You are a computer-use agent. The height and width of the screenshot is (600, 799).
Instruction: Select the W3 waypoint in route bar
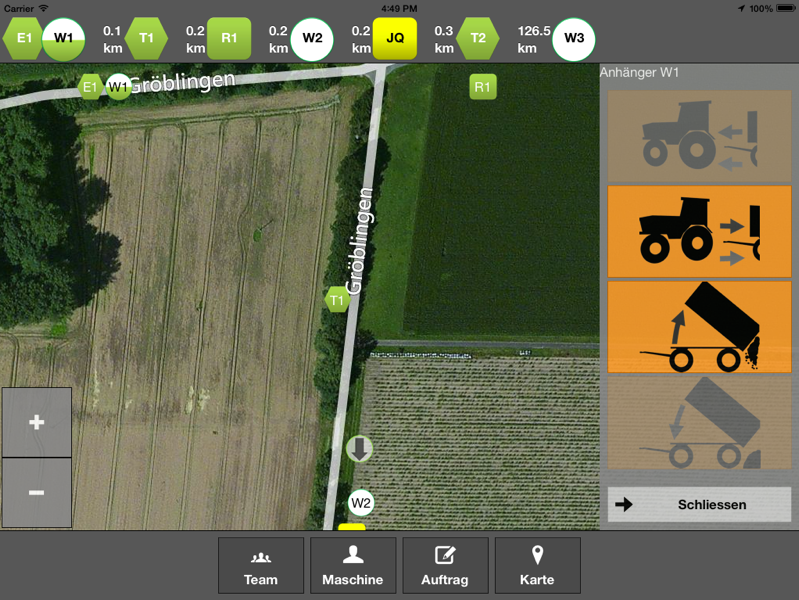(x=574, y=39)
